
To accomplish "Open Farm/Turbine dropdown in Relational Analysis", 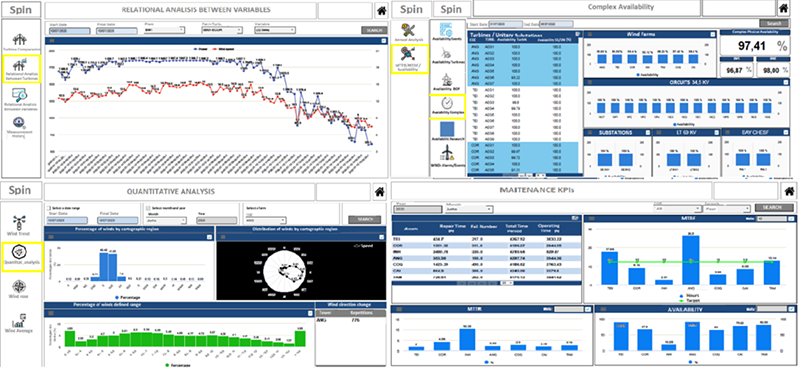I will [x=222, y=30].
